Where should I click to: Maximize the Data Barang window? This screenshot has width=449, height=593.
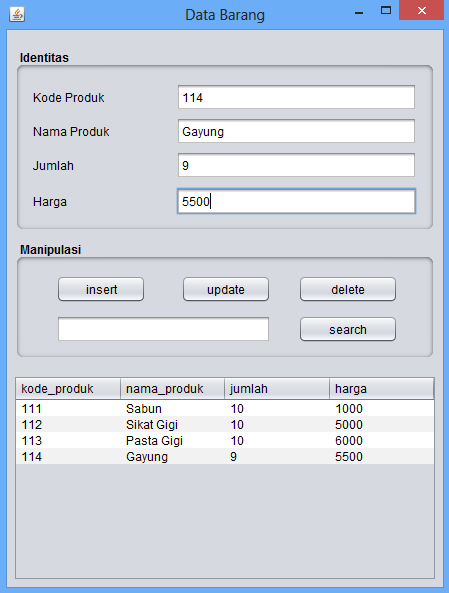[385, 11]
